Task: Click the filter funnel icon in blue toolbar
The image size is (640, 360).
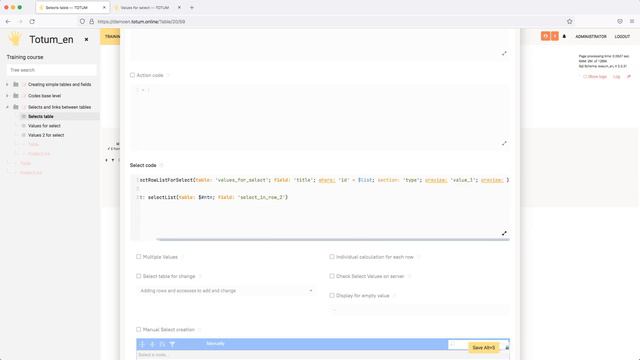Action: click(172, 344)
